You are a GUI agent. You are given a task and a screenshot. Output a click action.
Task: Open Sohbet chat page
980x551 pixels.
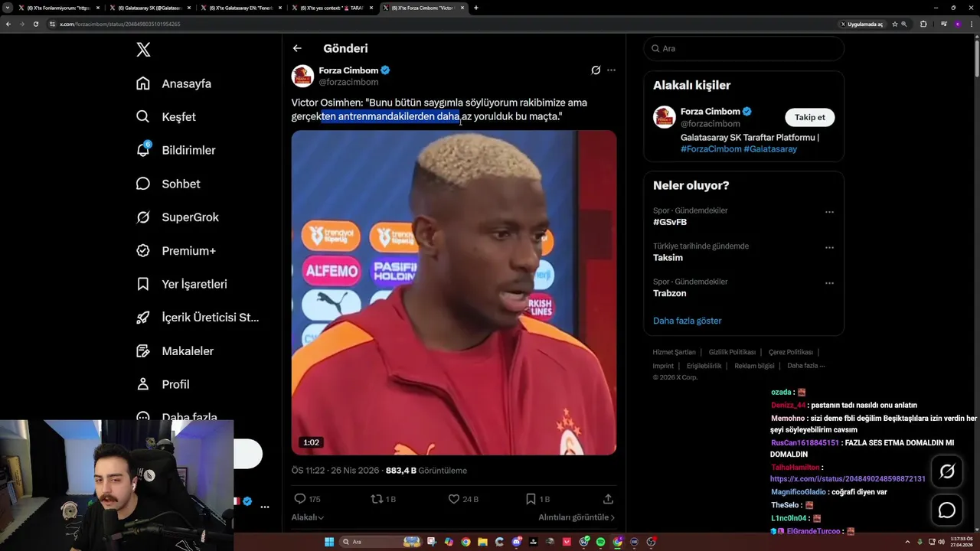[168, 184]
